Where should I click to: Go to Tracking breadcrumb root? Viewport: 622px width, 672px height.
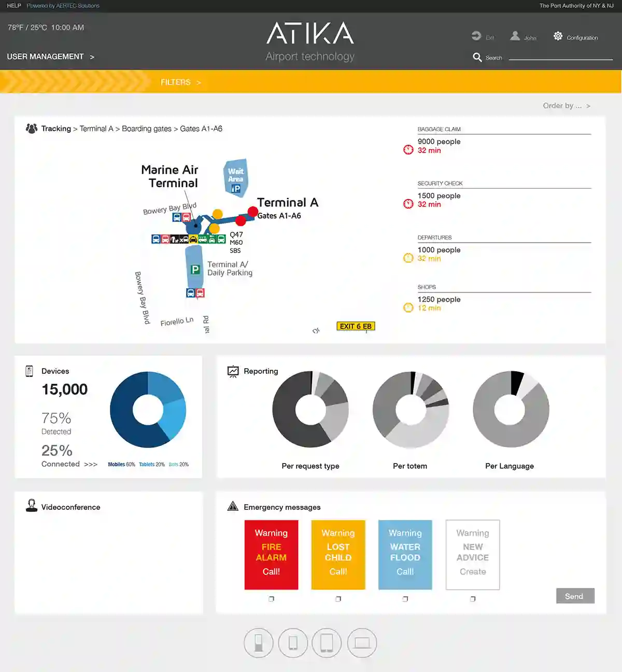click(x=56, y=129)
